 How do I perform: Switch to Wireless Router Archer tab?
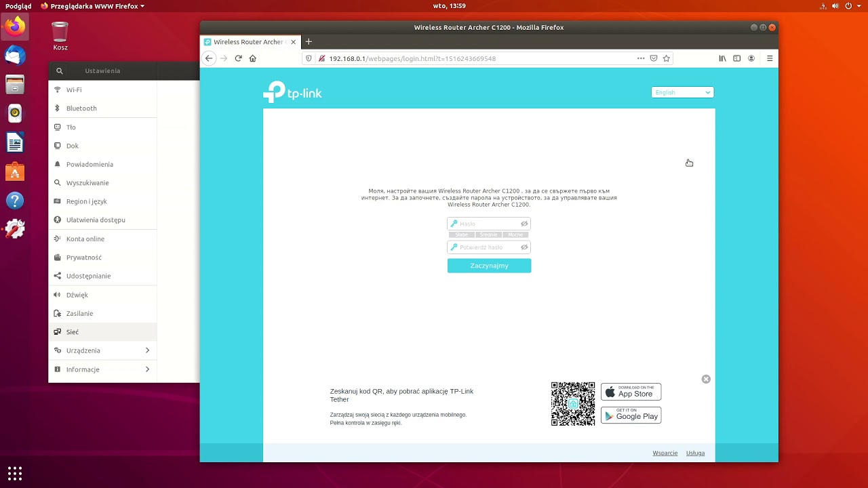250,42
